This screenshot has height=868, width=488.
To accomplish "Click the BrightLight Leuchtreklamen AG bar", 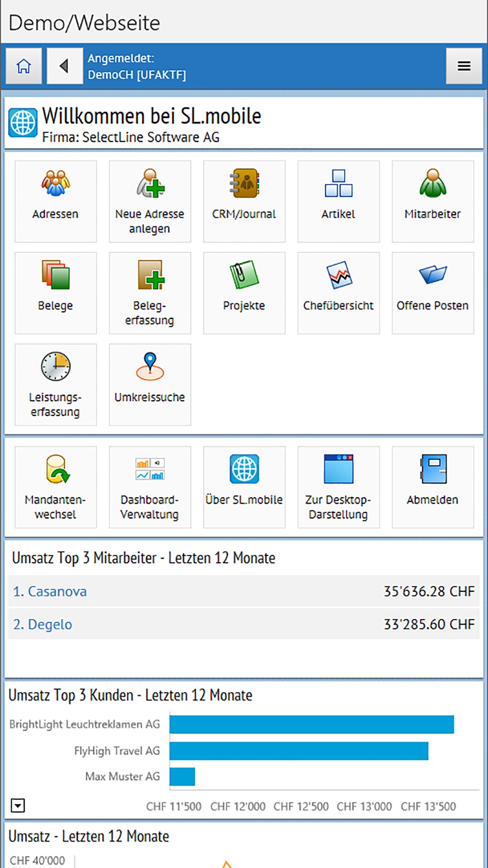I will tap(312, 724).
